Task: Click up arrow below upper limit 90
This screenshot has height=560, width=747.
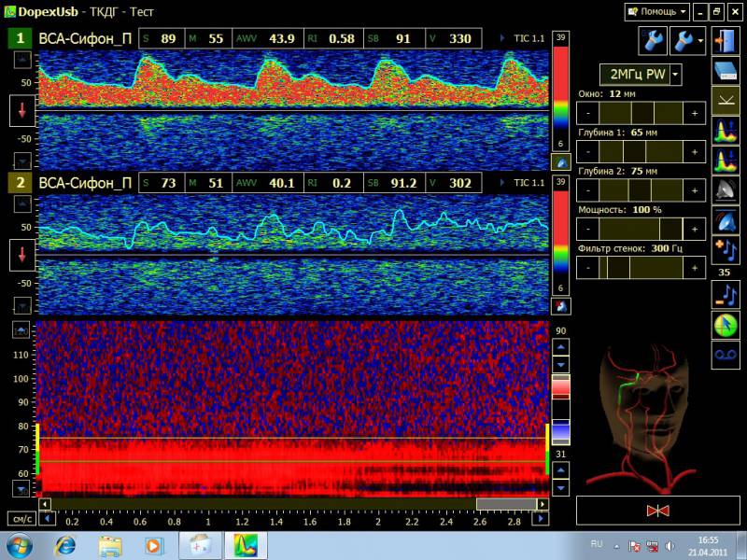Action: tap(561, 347)
